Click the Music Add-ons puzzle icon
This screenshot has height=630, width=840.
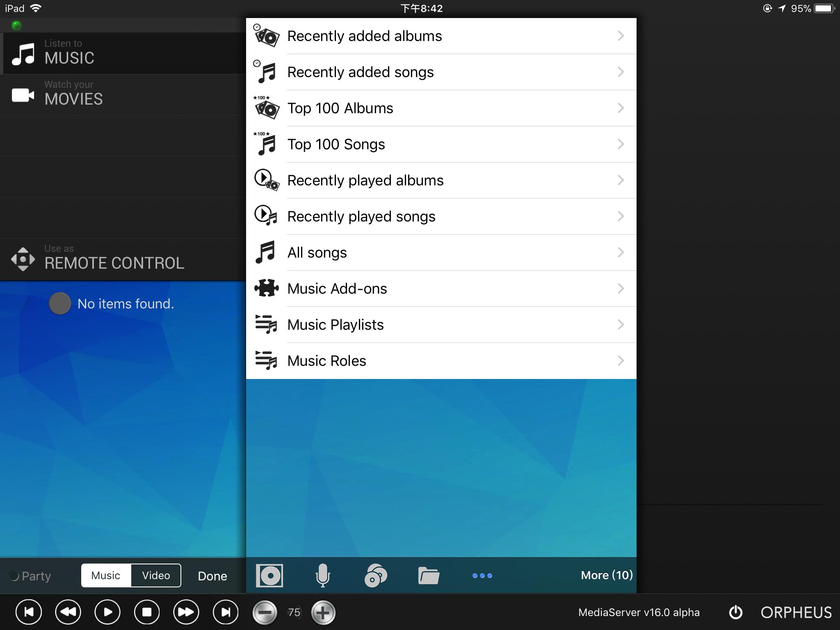pyautogui.click(x=266, y=288)
